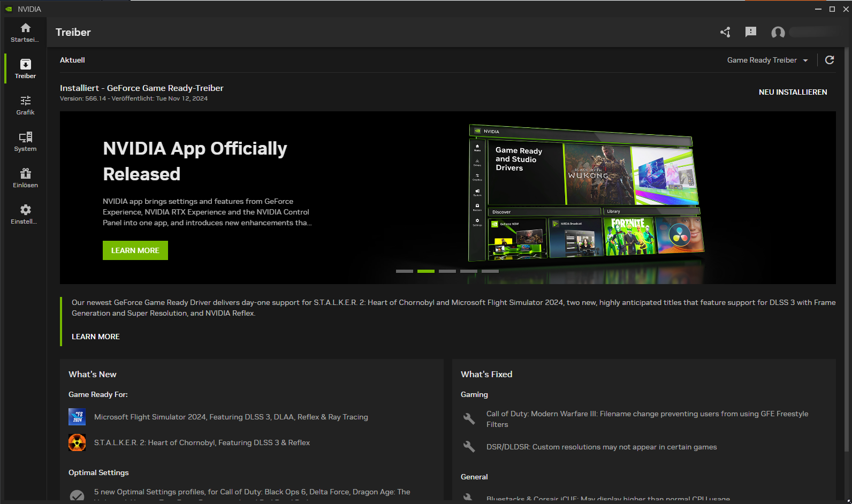Viewport: 852px width, 504px height.
Task: Click wrench icon beside Call of Duty fix
Action: click(469, 418)
